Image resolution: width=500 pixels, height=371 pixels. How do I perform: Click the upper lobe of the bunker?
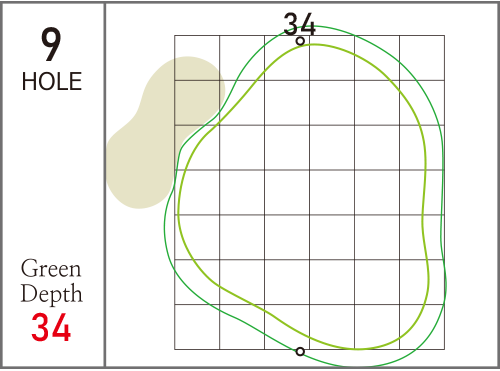187,87
